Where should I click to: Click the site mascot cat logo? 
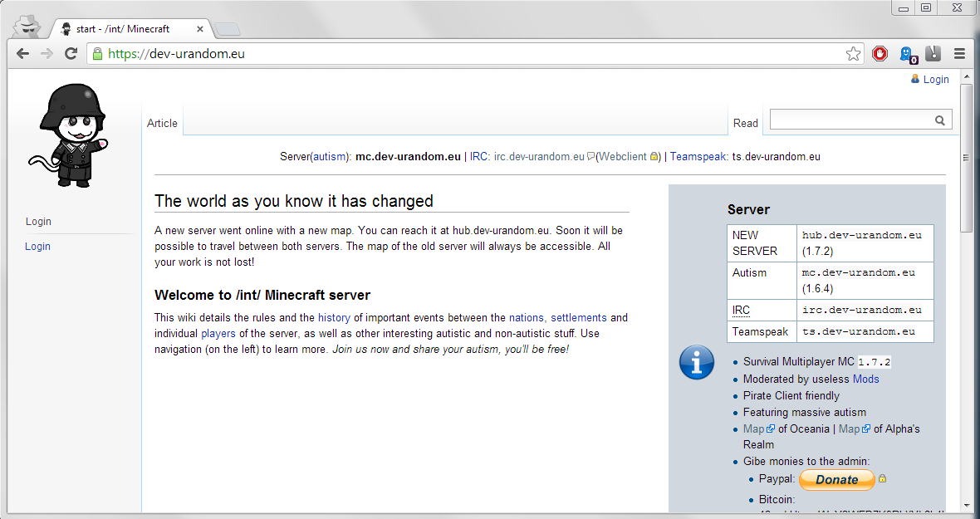tap(68, 135)
